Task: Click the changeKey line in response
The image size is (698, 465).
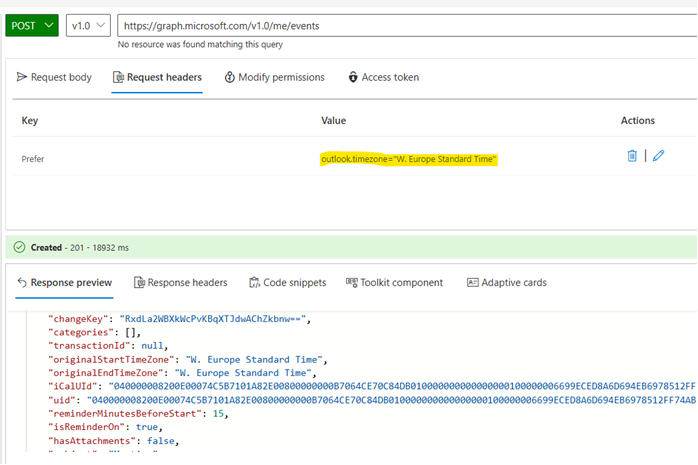Action: tap(179, 319)
